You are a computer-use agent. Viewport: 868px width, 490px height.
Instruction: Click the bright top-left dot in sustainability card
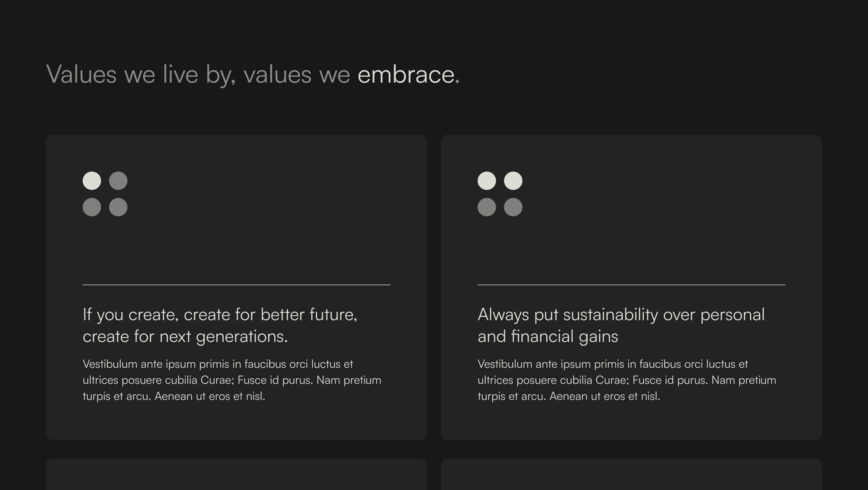487,181
